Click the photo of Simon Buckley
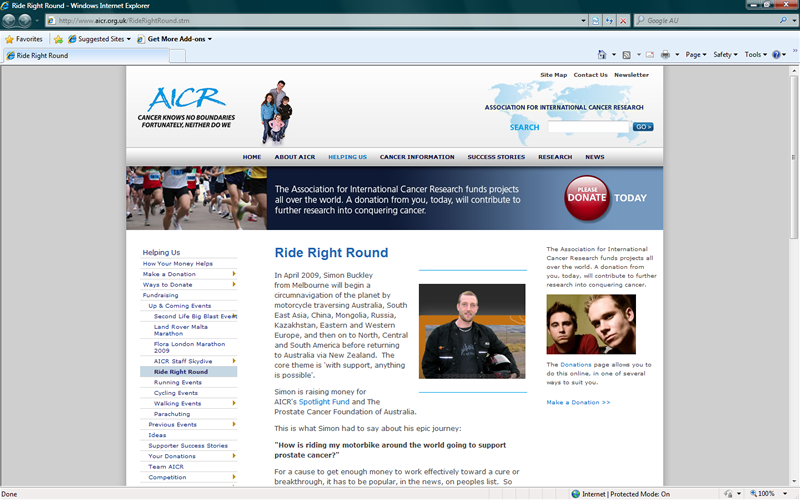The height and width of the screenshot is (500, 800). [472, 331]
